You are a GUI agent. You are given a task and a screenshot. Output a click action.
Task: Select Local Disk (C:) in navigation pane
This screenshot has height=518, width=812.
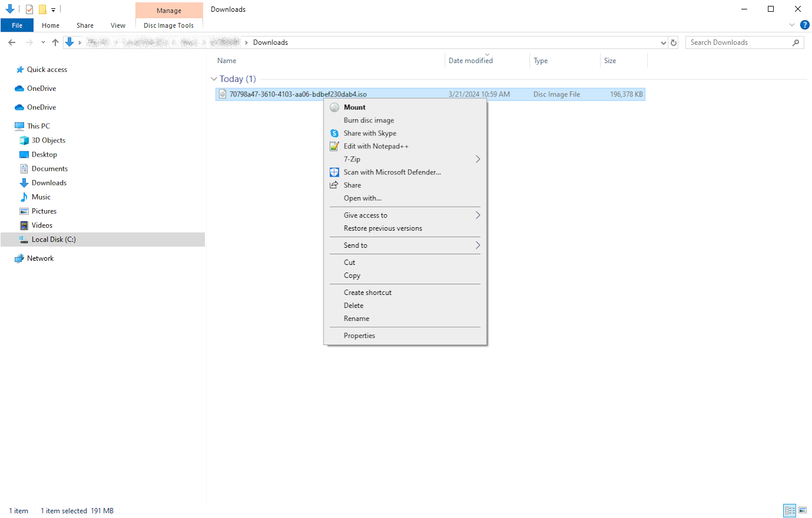tap(54, 240)
